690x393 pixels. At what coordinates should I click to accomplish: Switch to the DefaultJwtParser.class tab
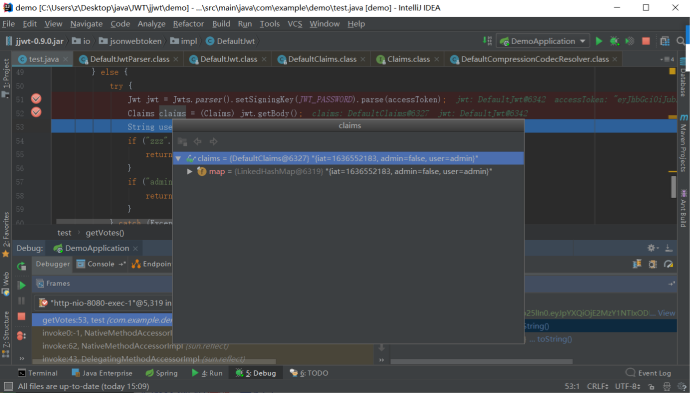(x=129, y=59)
